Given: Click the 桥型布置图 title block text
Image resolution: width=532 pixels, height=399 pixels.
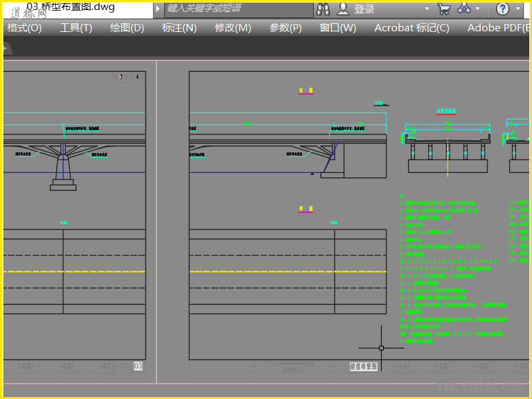Looking at the screenshot, I should 363,366.
